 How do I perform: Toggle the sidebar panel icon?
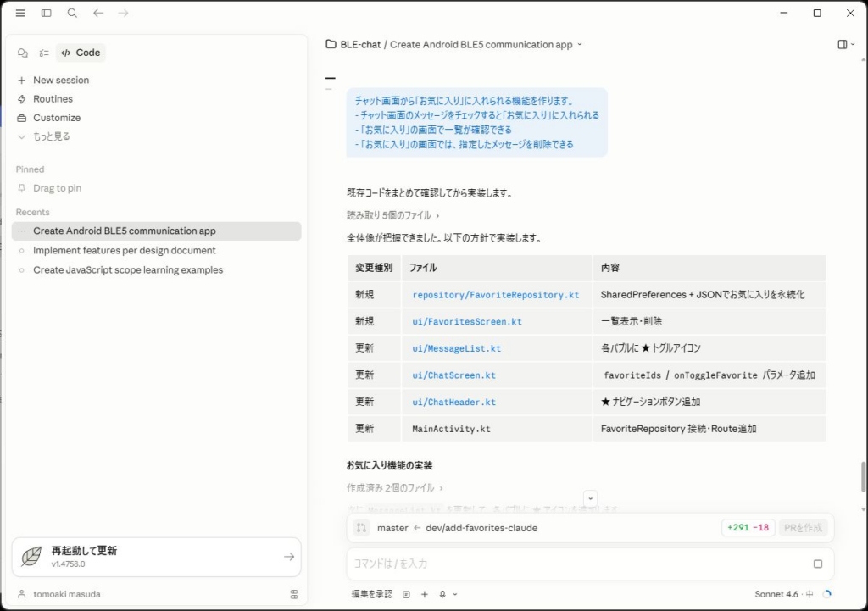[47, 13]
